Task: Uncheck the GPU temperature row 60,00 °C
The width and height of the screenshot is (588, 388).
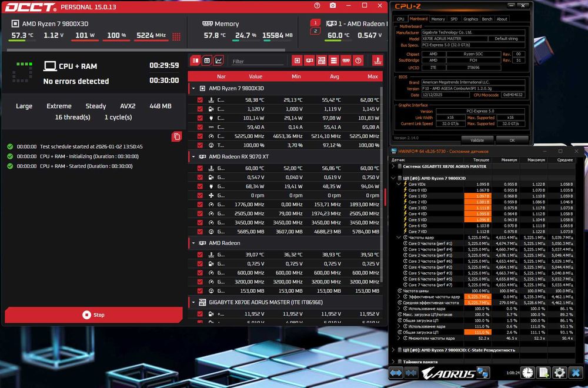Action: pyautogui.click(x=200, y=168)
